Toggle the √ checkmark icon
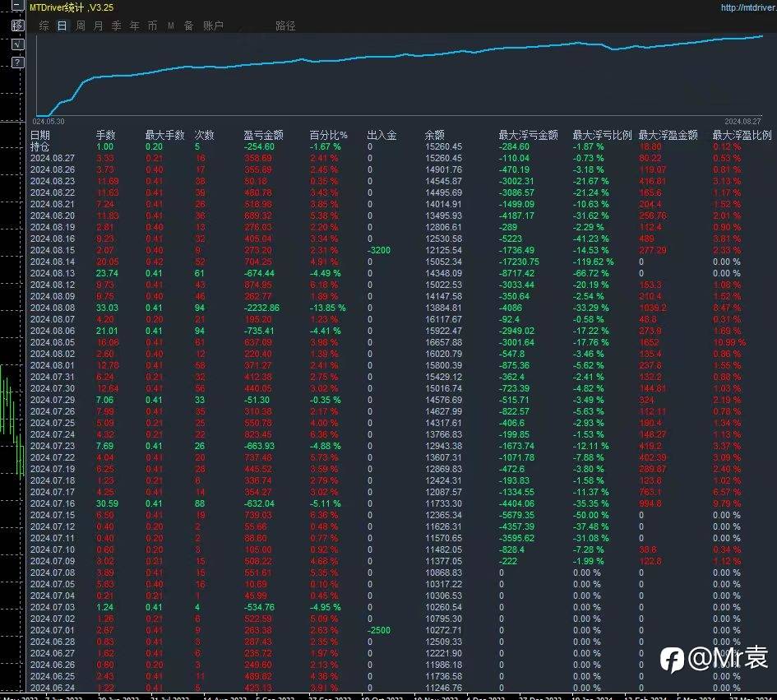Image resolution: width=777 pixels, height=700 pixels. pos(17,44)
